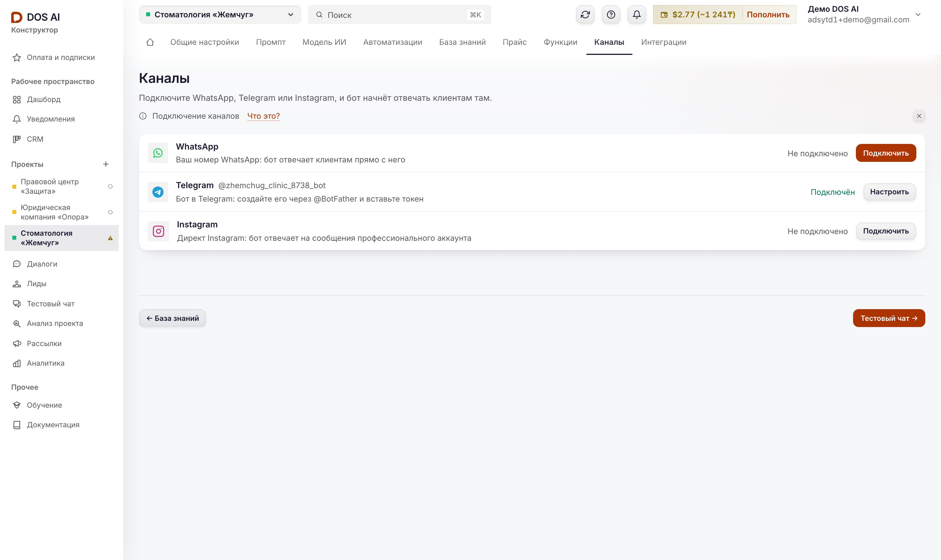Click the DOS AI logo
Image resolution: width=941 pixels, height=560 pixels.
coord(36,17)
